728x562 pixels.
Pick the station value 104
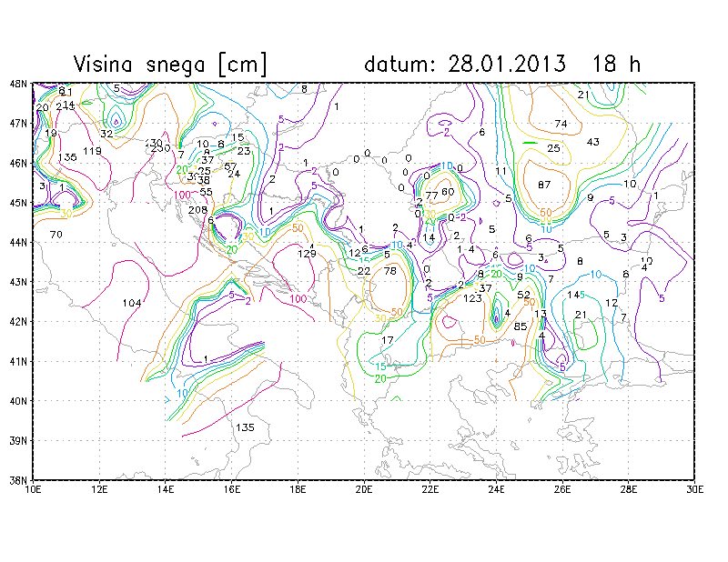click(x=132, y=303)
